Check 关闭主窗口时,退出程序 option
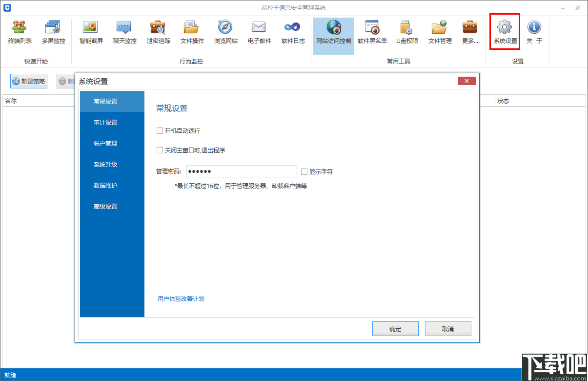 point(160,150)
